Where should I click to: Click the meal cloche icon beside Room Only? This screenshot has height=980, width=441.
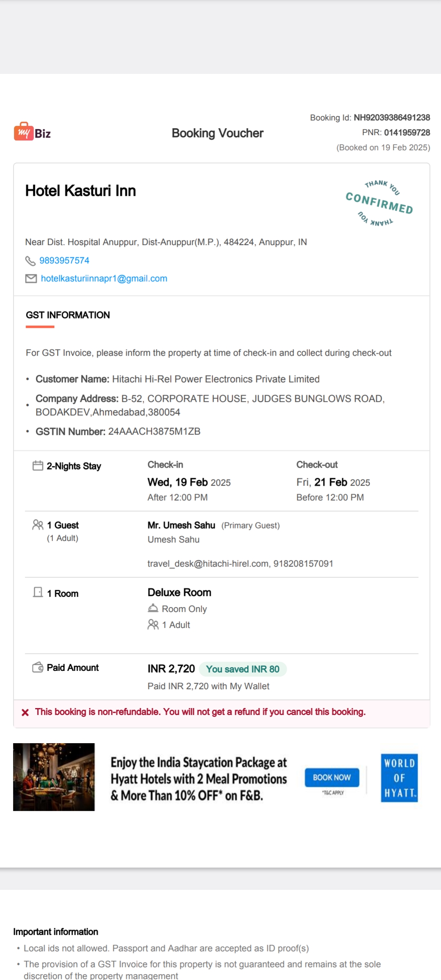[153, 608]
